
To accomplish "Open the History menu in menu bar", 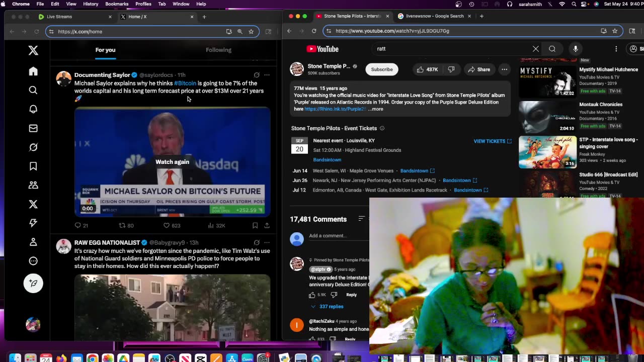I will tap(91, 4).
